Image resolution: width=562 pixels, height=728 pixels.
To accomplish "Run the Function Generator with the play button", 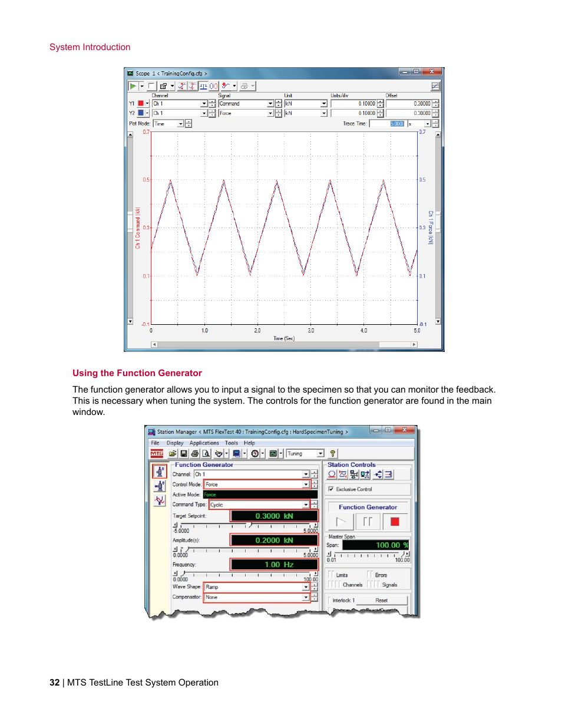I will pyautogui.click(x=340, y=522).
